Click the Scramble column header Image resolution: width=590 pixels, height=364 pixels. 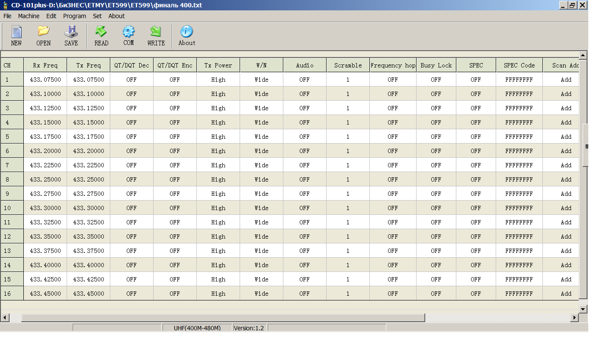(348, 65)
